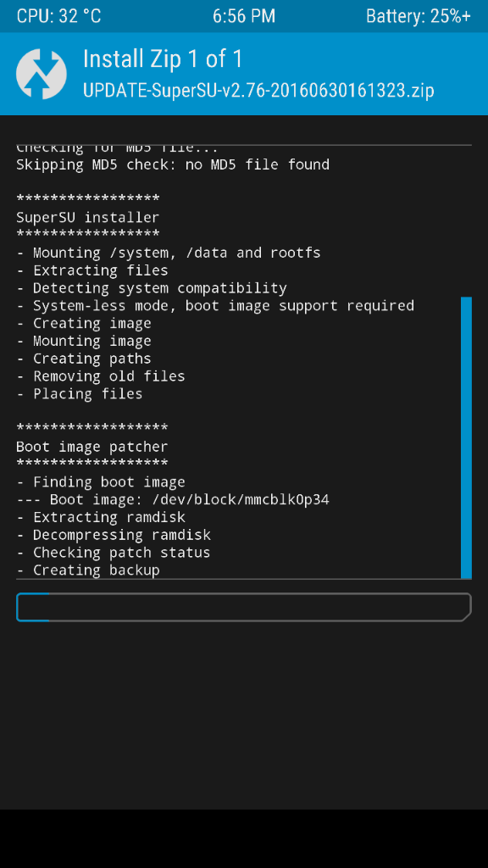
Task: Click the installation progress bar
Action: coord(244,607)
